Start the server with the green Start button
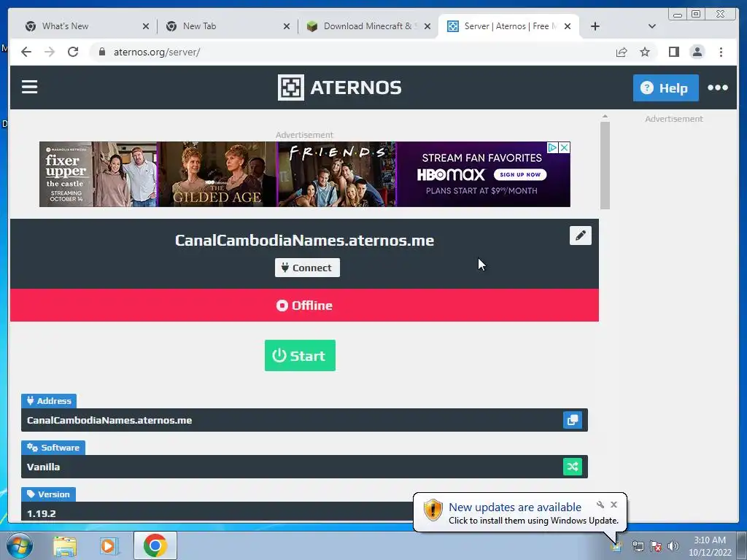 pyautogui.click(x=300, y=355)
